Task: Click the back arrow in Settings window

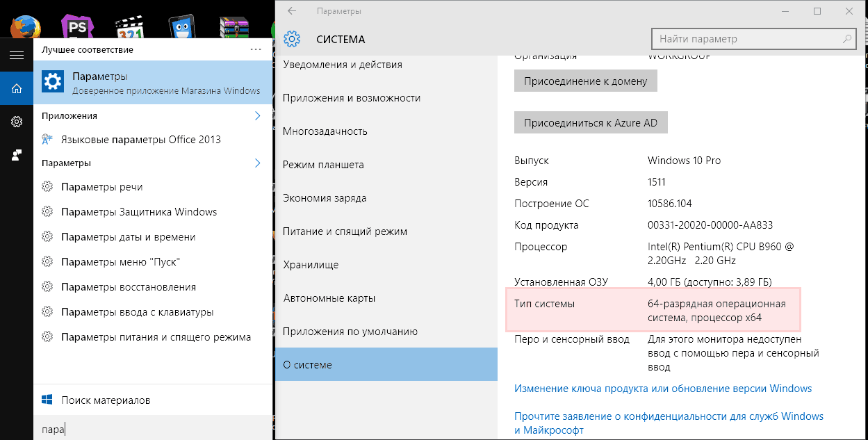Action: click(292, 11)
